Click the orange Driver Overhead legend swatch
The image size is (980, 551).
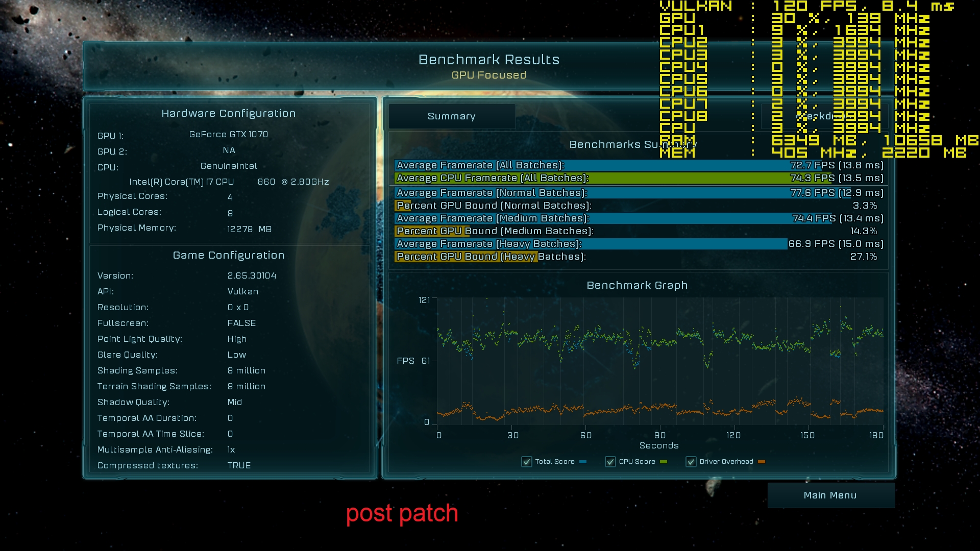762,462
